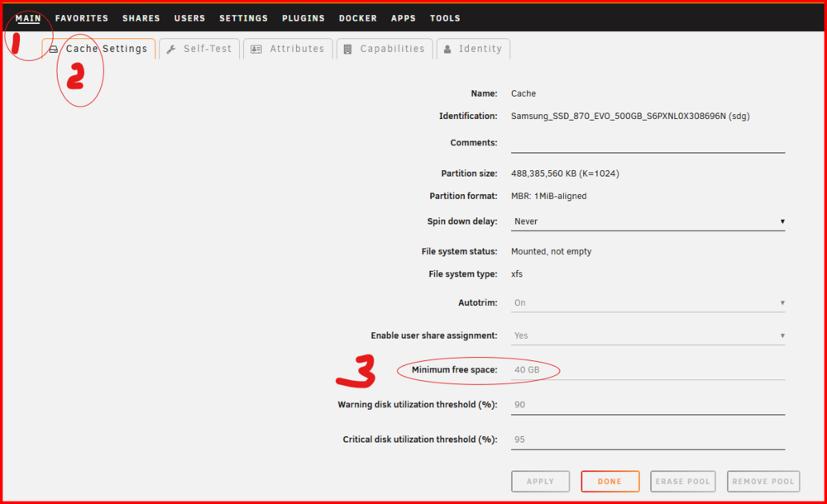Open the Spin down delay dropdown
The image size is (827, 504).
(648, 221)
